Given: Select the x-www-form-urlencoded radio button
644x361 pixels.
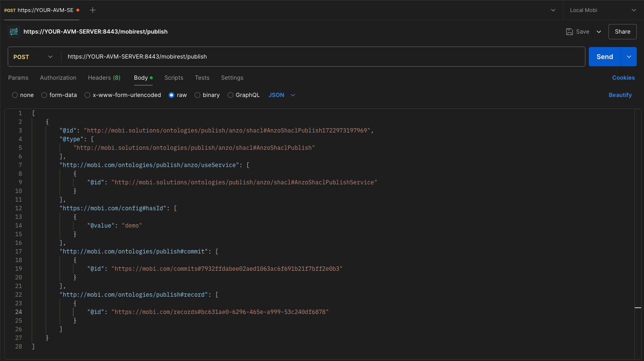Looking at the screenshot, I should (87, 95).
